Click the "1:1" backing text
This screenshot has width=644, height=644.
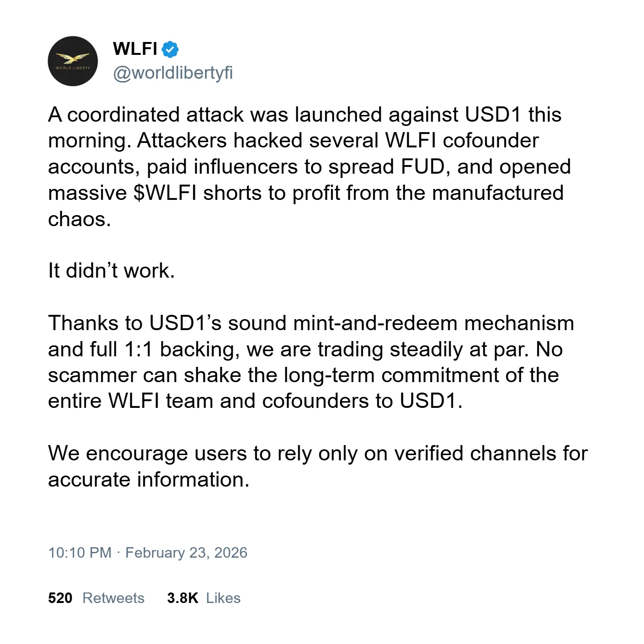click(x=138, y=349)
